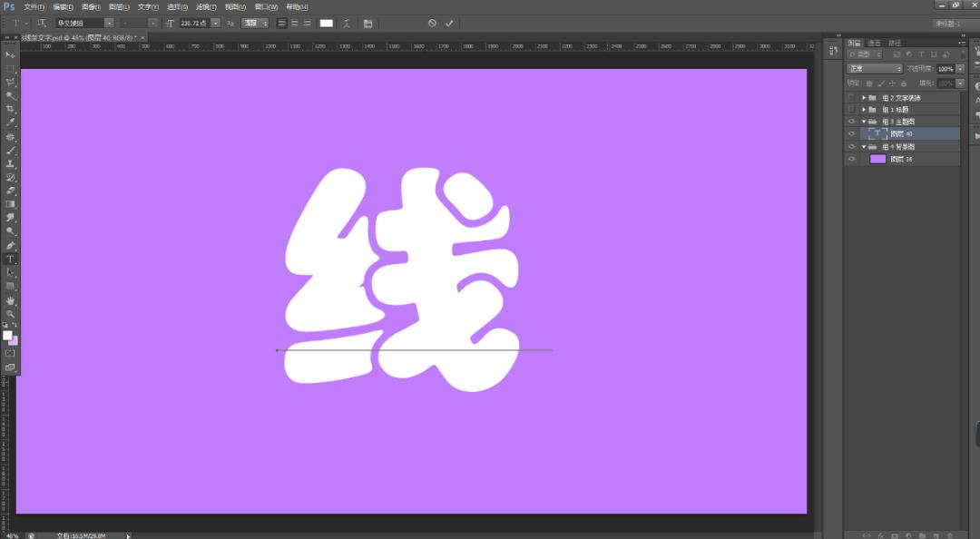Select the Gradient tool
The image size is (980, 539).
pyautogui.click(x=10, y=204)
